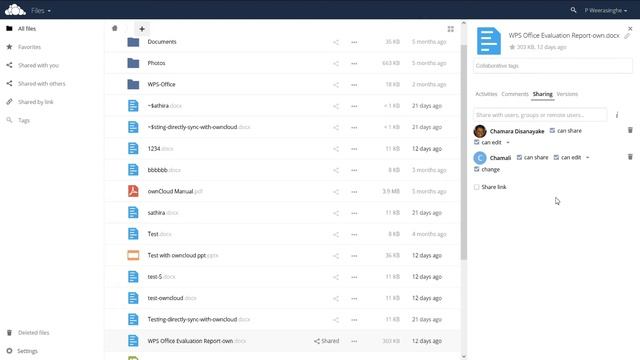
Task: Open the Activities tab
Action: point(486,94)
